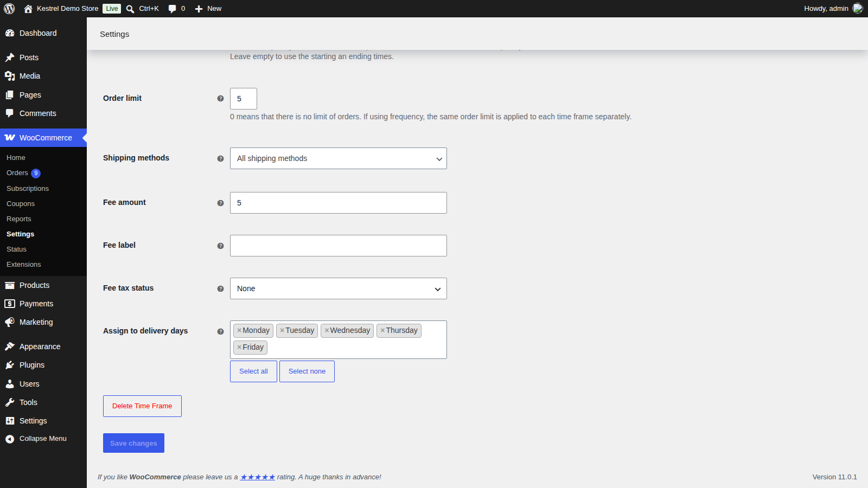Open the search magnifier Ctrl+K

pos(130,9)
